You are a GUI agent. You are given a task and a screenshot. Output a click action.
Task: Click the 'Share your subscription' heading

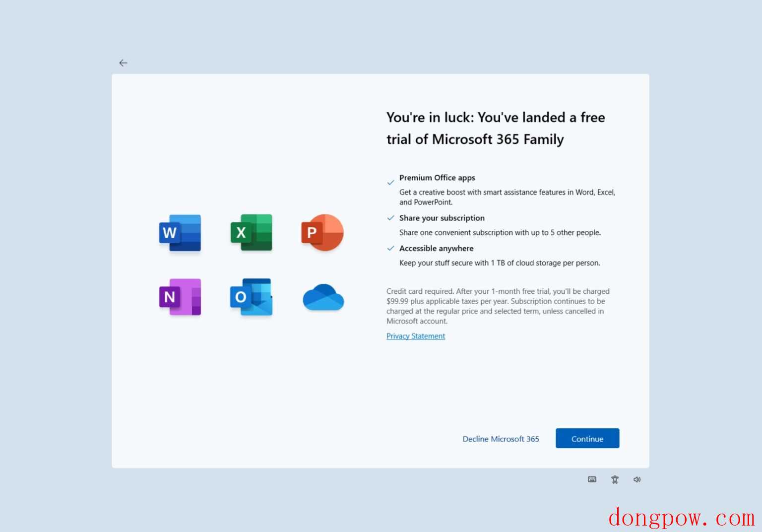pos(442,218)
